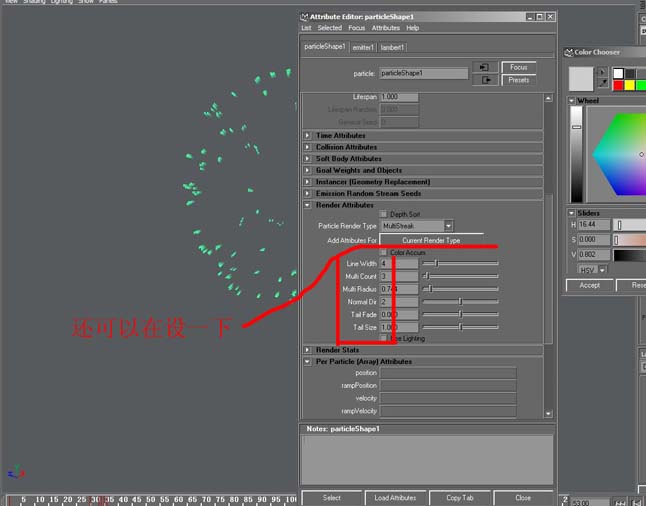
Task: Click the large current color preview swatch
Action: coord(580,78)
